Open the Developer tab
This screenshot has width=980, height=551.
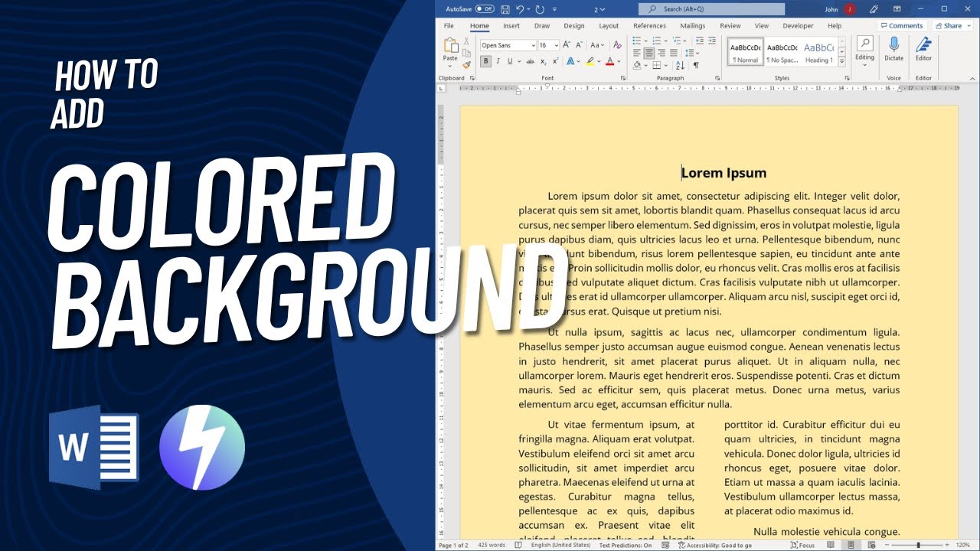click(799, 26)
